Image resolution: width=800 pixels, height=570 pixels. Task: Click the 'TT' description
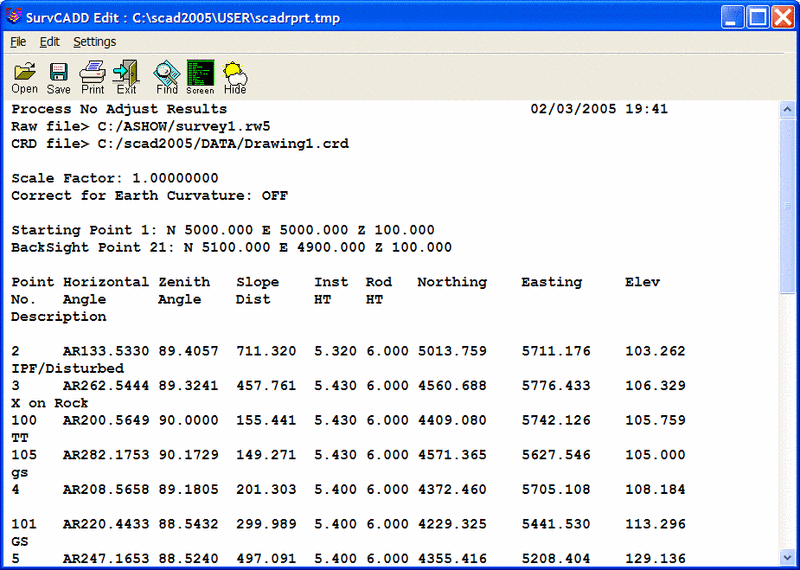pyautogui.click(x=20, y=438)
